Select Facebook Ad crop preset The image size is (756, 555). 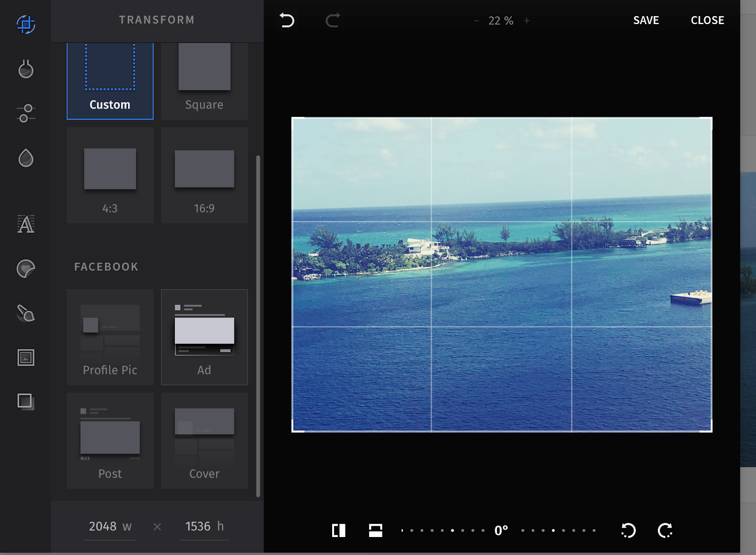pyautogui.click(x=204, y=337)
